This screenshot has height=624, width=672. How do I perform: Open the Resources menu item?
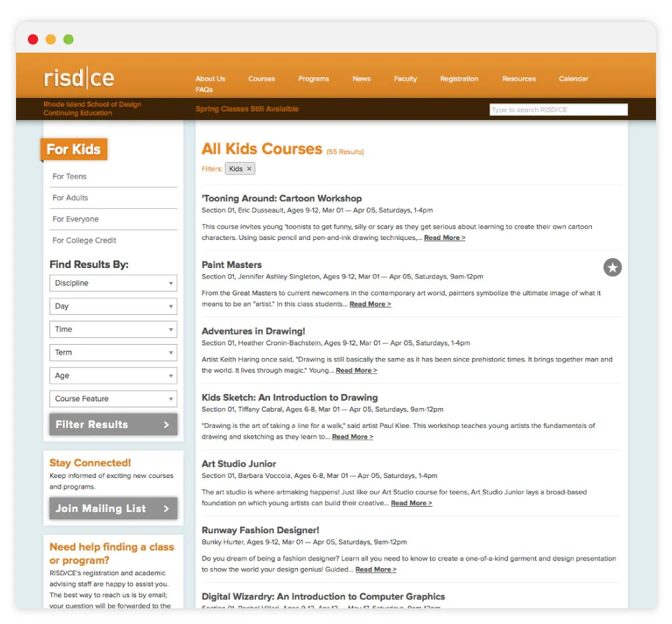point(519,79)
